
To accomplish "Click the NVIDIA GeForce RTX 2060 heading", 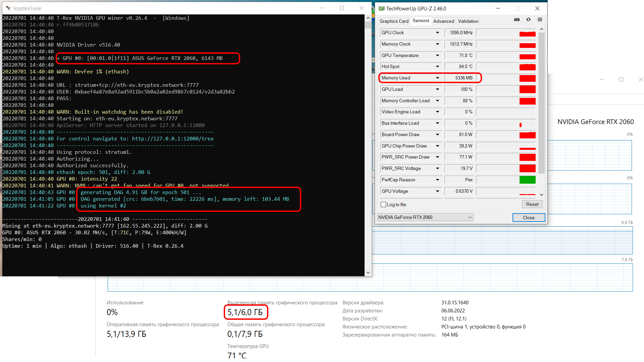I will pyautogui.click(x=595, y=122).
